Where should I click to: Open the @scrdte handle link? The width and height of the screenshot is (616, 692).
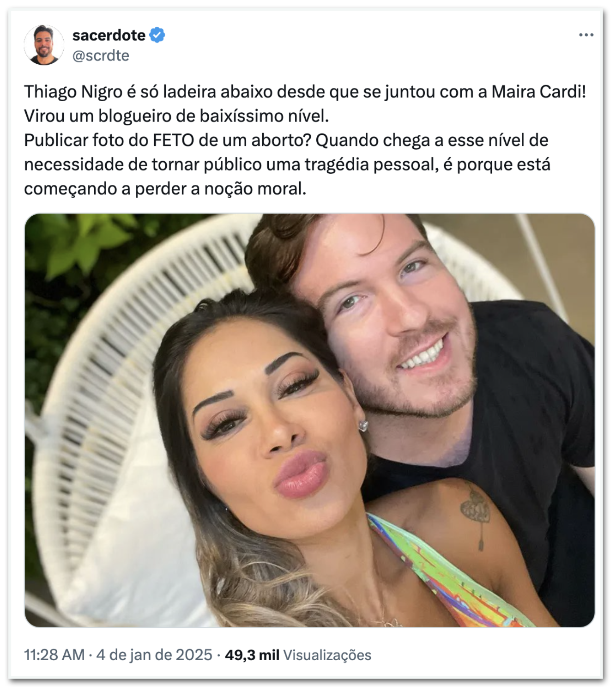click(101, 56)
